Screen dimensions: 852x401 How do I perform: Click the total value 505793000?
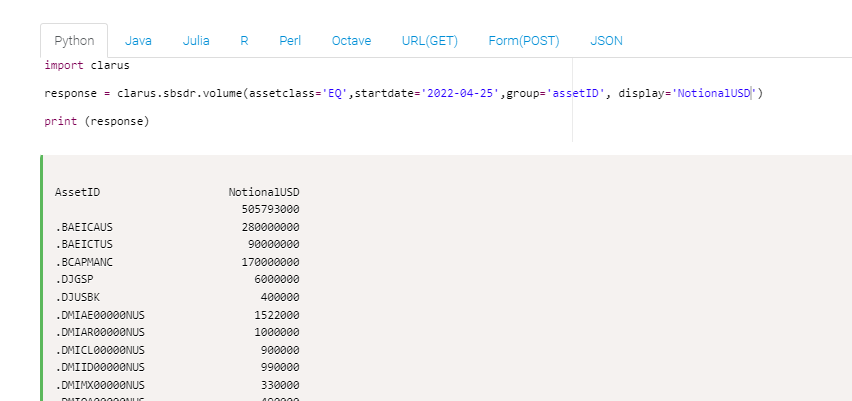click(x=271, y=209)
